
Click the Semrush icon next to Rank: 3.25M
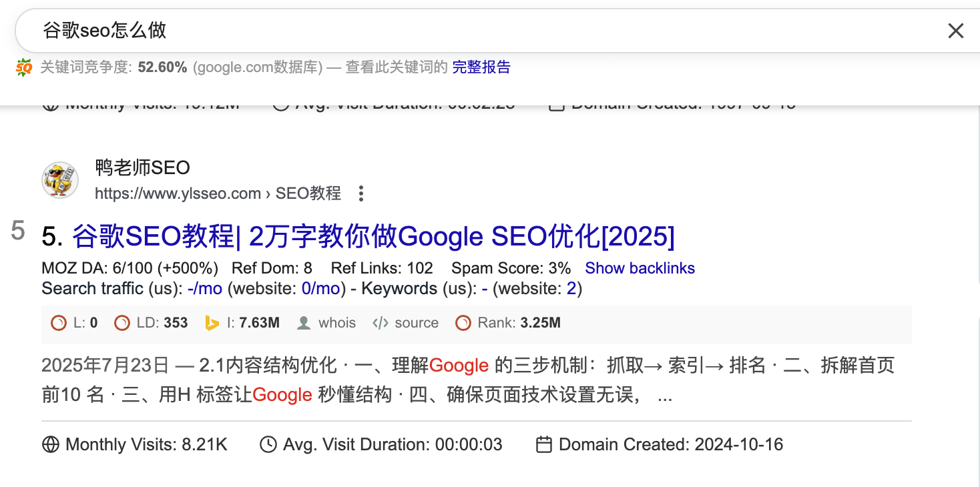pyautogui.click(x=463, y=324)
